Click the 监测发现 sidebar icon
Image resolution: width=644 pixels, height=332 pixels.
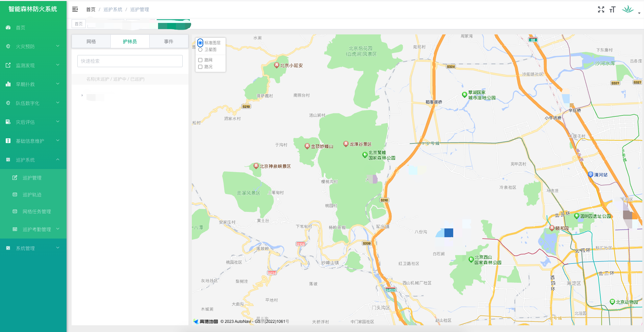[8, 65]
